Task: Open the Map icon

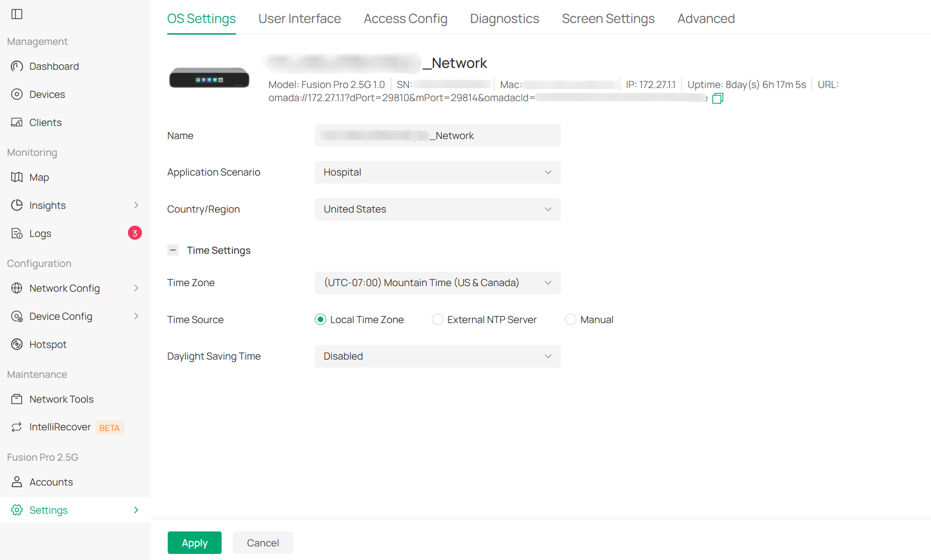Action: coord(16,177)
